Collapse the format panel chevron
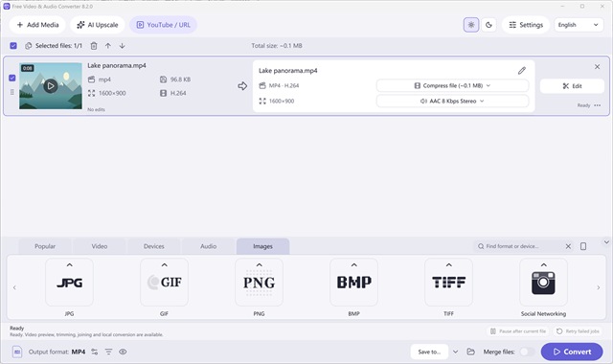Screen dimensions: 613x364 pyautogui.click(x=606, y=242)
